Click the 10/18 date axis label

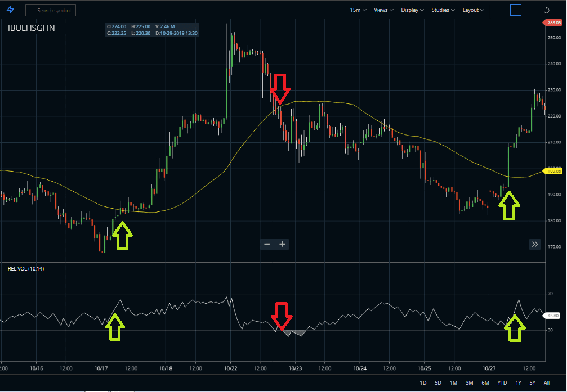coord(166,368)
